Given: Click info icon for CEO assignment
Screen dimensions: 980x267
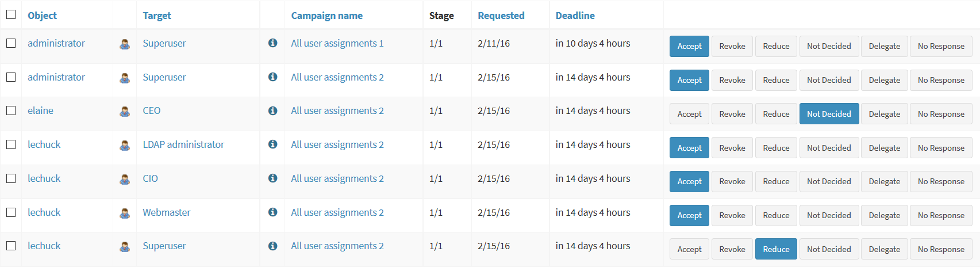Looking at the screenshot, I should coord(273,110).
